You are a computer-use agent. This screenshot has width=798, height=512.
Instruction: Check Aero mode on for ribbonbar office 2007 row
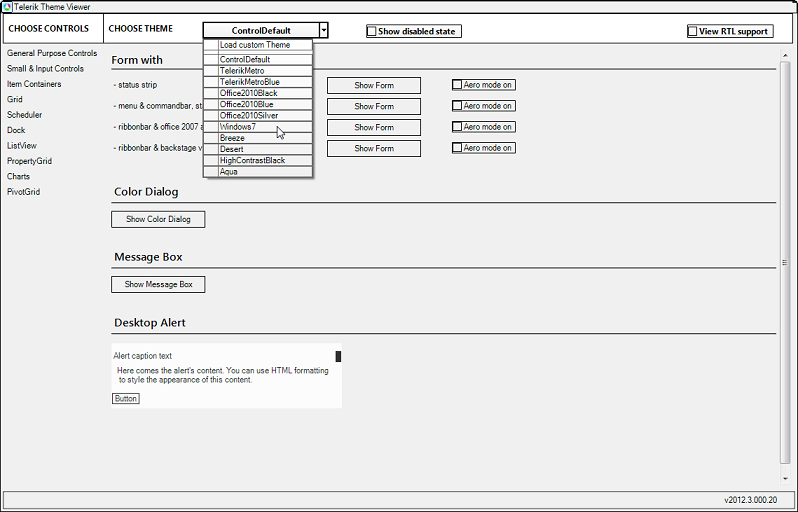point(457,127)
